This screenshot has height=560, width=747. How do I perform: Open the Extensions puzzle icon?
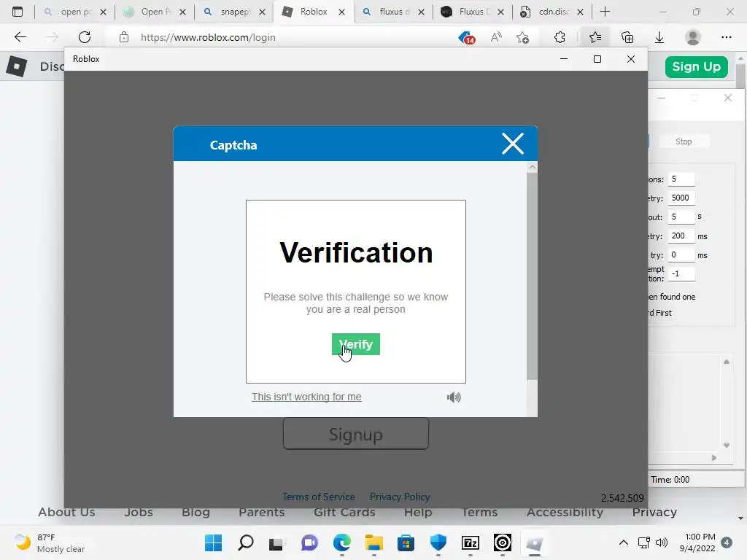tap(560, 37)
